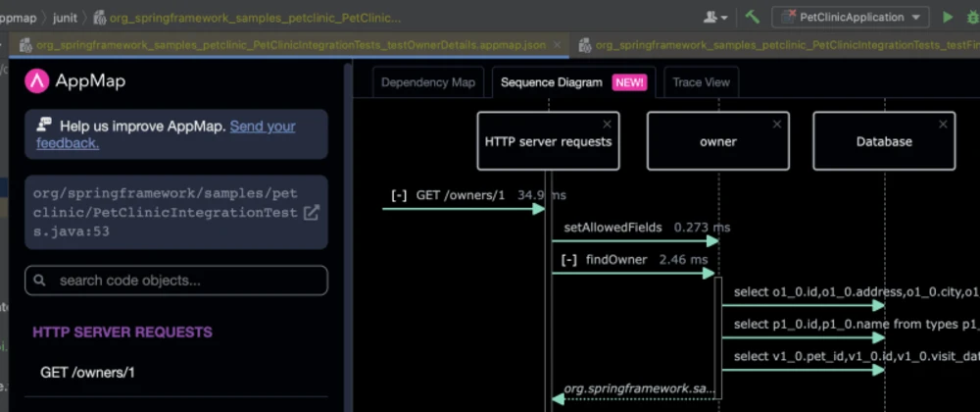Remove the owner actor from diagram
980x412 pixels.
pos(777,124)
